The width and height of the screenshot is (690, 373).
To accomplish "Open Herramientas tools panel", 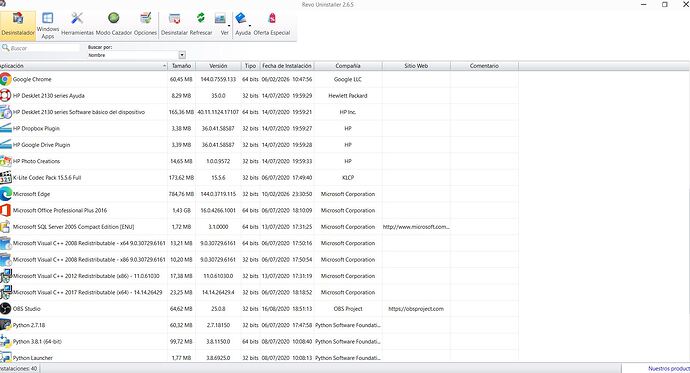I will [x=77, y=24].
